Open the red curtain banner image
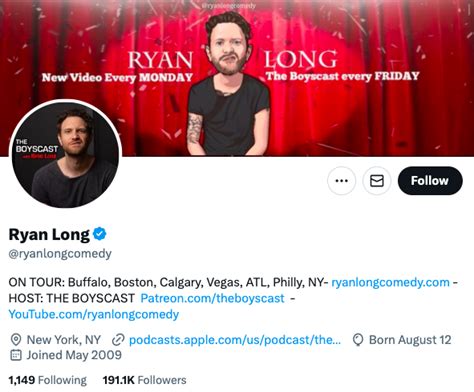This screenshot has height=392, width=474. coord(237,77)
